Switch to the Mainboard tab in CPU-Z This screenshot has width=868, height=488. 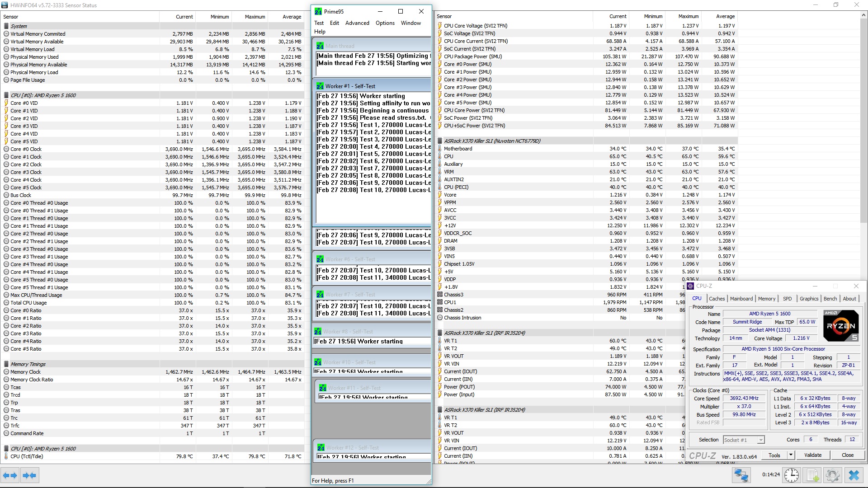pyautogui.click(x=741, y=299)
